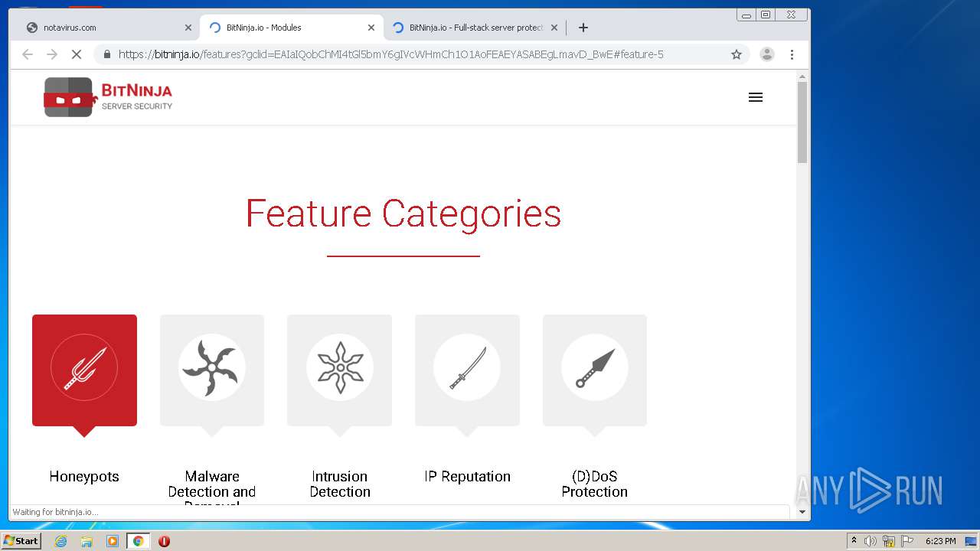This screenshot has height=551, width=980.
Task: Open the Action Center flag icon
Action: 907,541
